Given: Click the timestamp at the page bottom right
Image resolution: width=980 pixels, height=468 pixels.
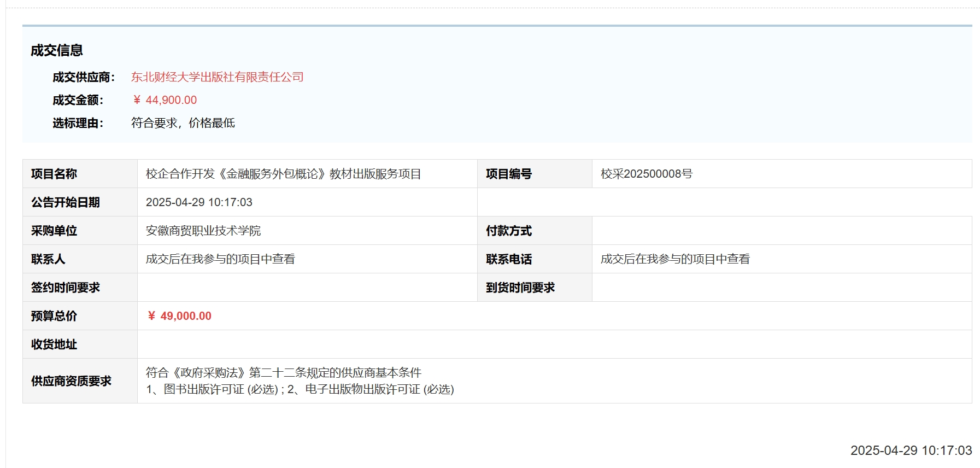Looking at the screenshot, I should point(911,451).
